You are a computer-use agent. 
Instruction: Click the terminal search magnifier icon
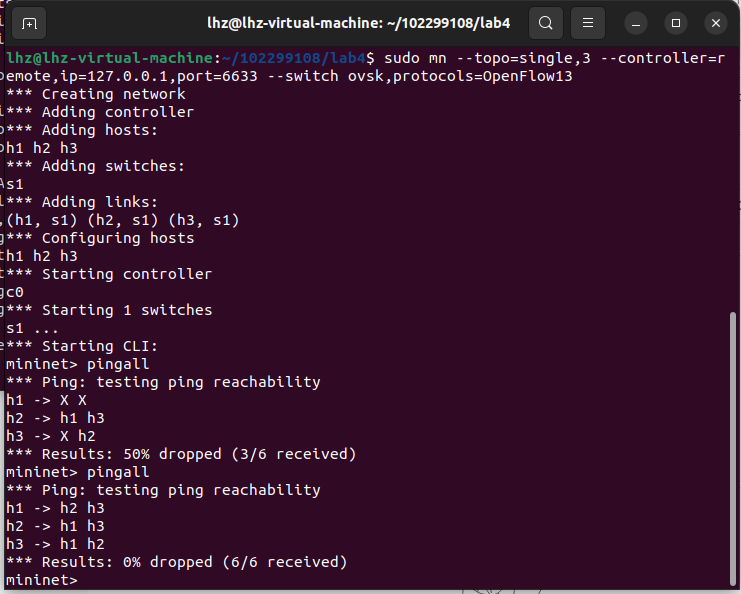pos(545,22)
